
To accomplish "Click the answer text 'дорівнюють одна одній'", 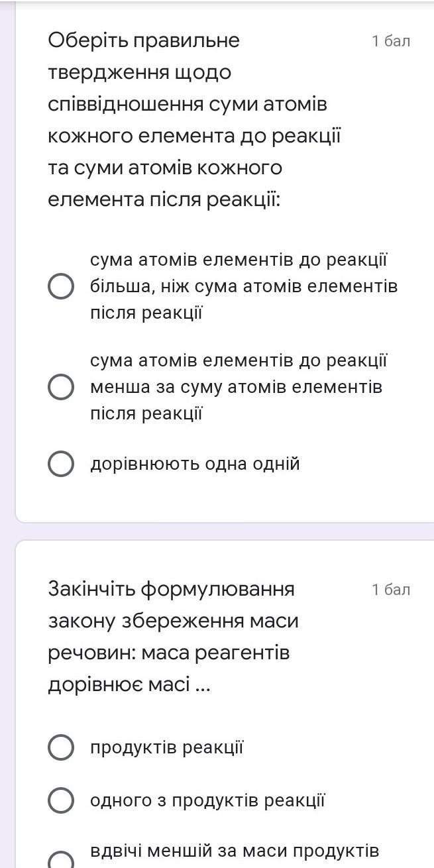I will 195,464.
